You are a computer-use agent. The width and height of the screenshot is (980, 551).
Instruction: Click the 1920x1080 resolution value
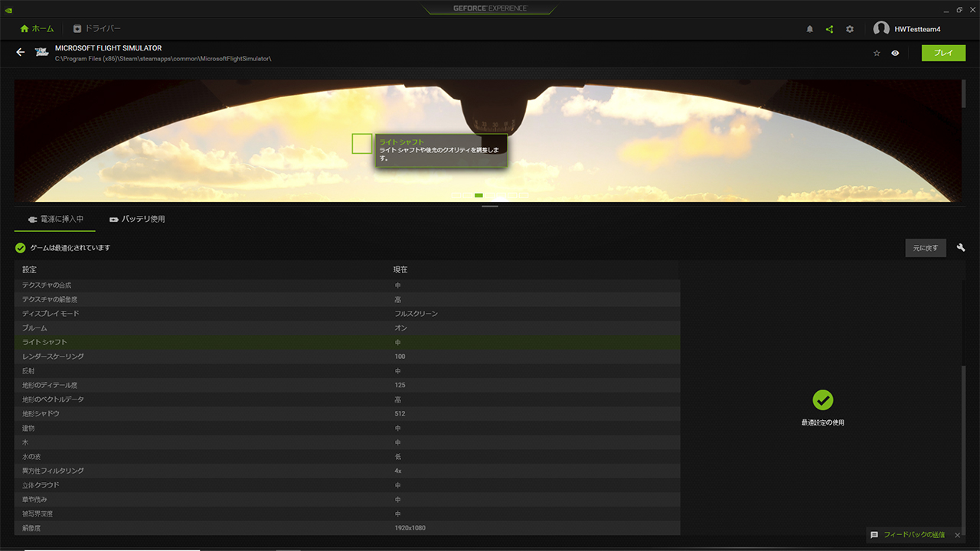(x=410, y=528)
